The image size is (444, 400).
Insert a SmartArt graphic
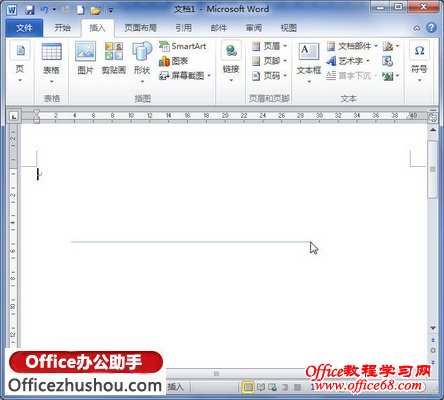(x=183, y=46)
